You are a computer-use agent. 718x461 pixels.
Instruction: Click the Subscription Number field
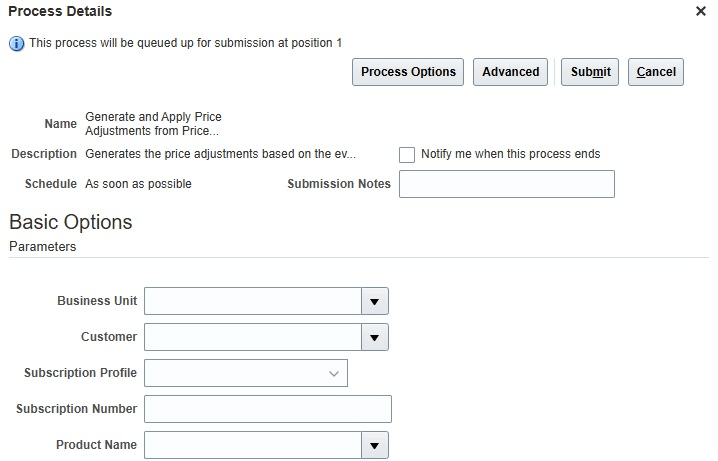(267, 409)
